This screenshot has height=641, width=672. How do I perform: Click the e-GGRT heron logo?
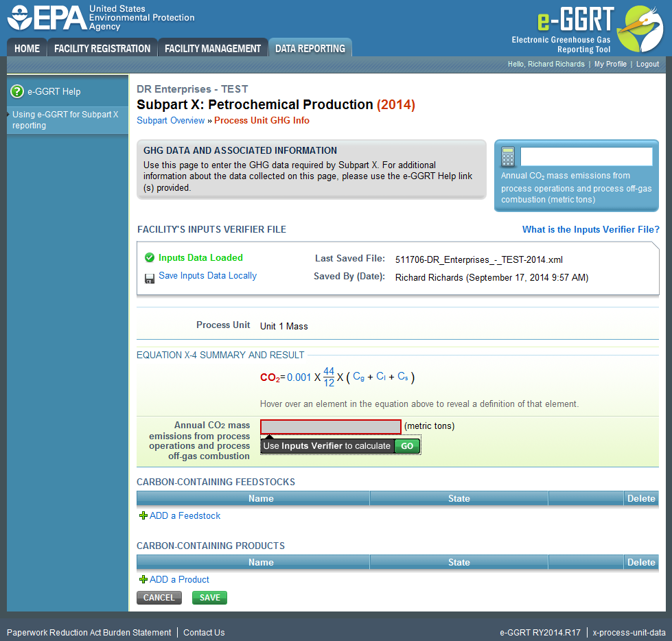pos(640,29)
